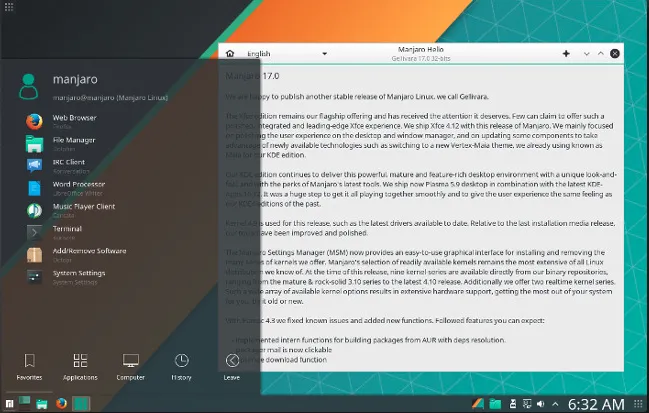
Task: Click the 'Manjaro 17.0' heading text
Action: [x=252, y=76]
